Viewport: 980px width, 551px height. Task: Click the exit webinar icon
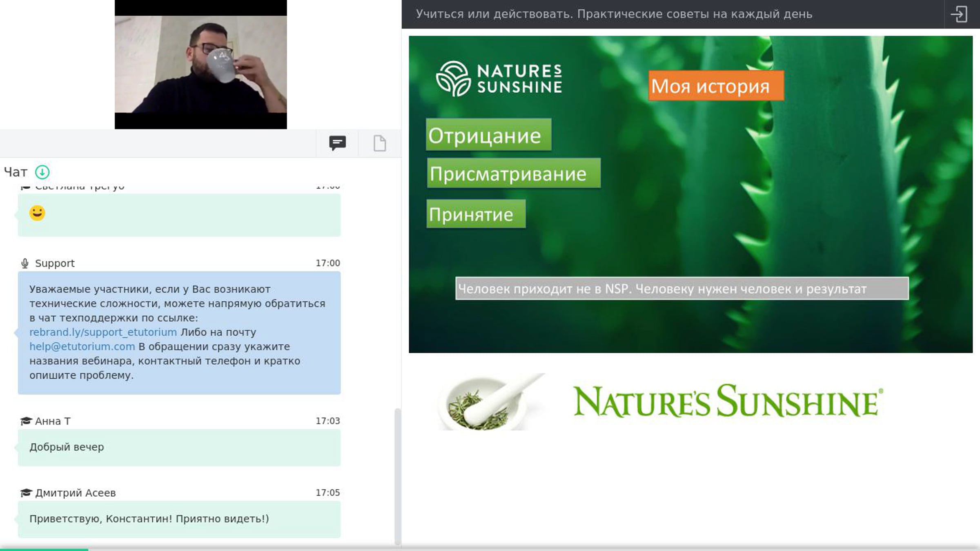pyautogui.click(x=959, y=14)
